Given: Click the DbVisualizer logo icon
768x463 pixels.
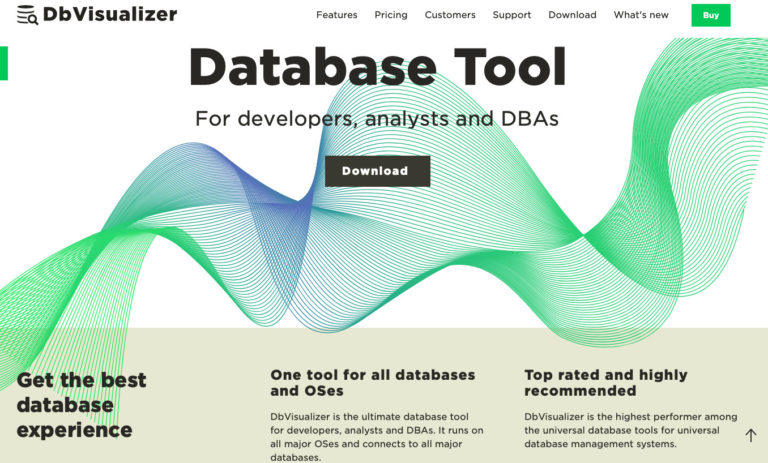Looking at the screenshot, I should click(x=27, y=15).
